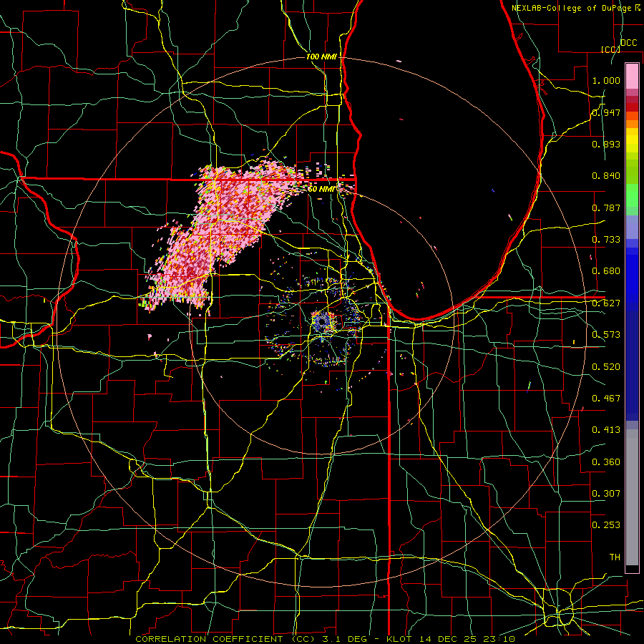Image resolution: width=644 pixels, height=644 pixels.
Task: Click the 0.787 legend value
Action: (606, 208)
